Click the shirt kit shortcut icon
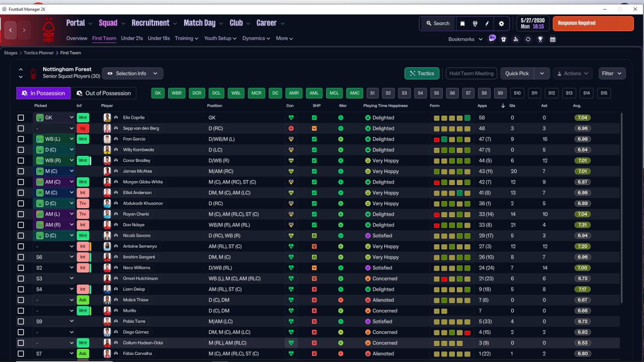644x362 pixels. (504, 39)
